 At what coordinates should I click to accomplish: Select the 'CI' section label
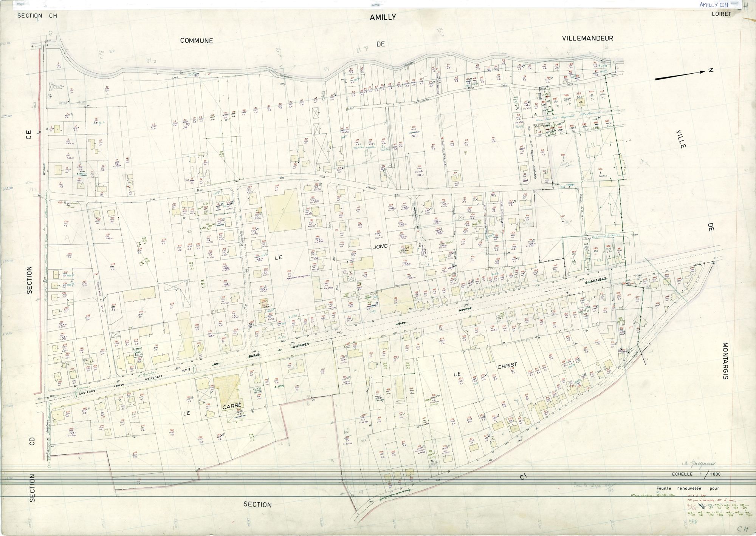523,478
